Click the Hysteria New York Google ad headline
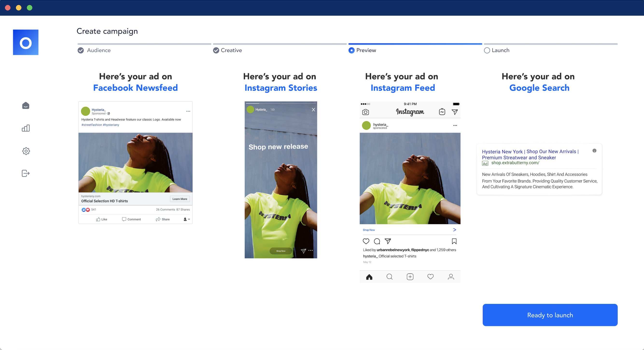Viewport: 644px width, 350px height. coord(530,154)
